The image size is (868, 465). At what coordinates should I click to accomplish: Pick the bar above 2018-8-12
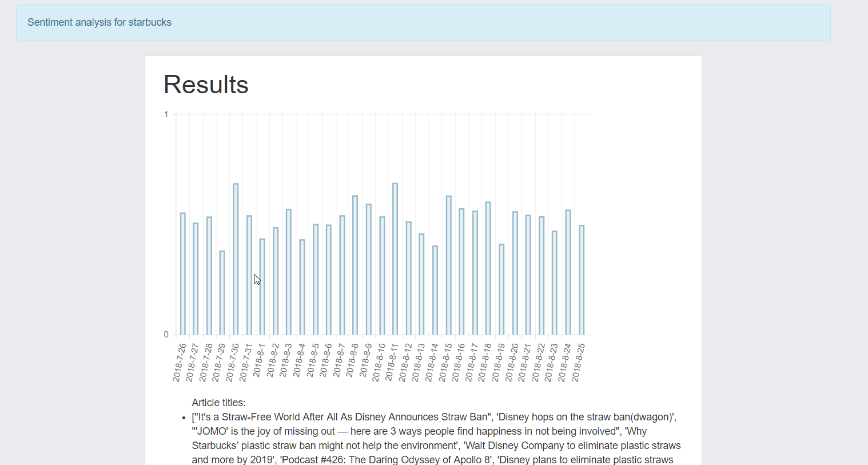[x=408, y=279]
